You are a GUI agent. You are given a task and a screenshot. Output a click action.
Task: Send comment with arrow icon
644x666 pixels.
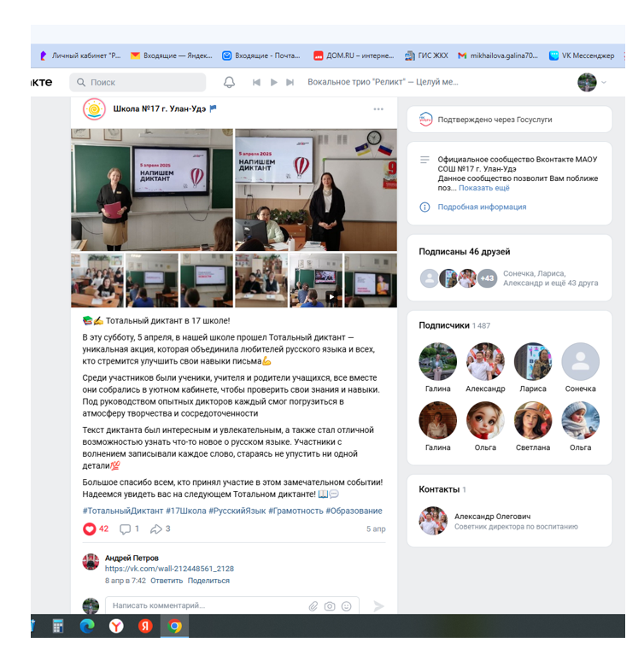[x=378, y=606]
